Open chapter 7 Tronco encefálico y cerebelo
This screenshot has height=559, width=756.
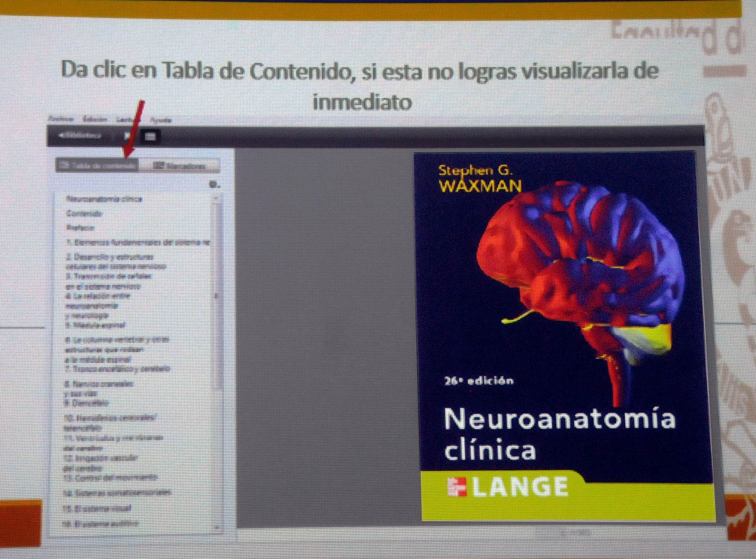pyautogui.click(x=117, y=369)
